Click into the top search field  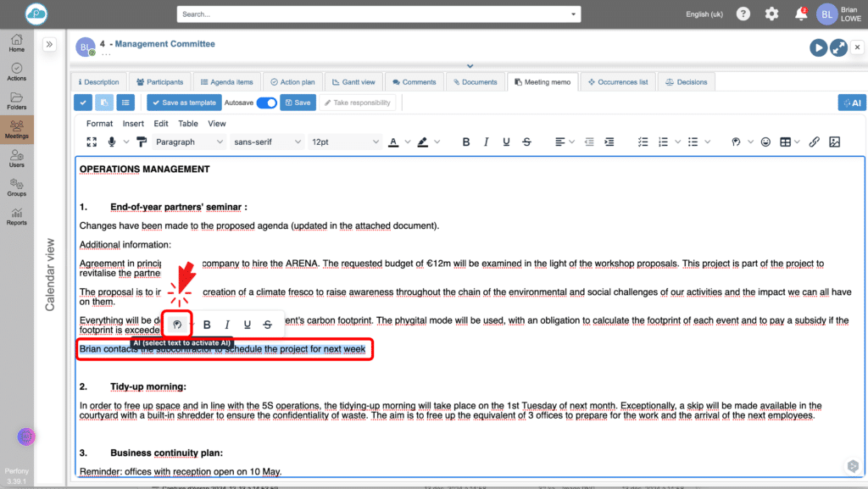378,14
